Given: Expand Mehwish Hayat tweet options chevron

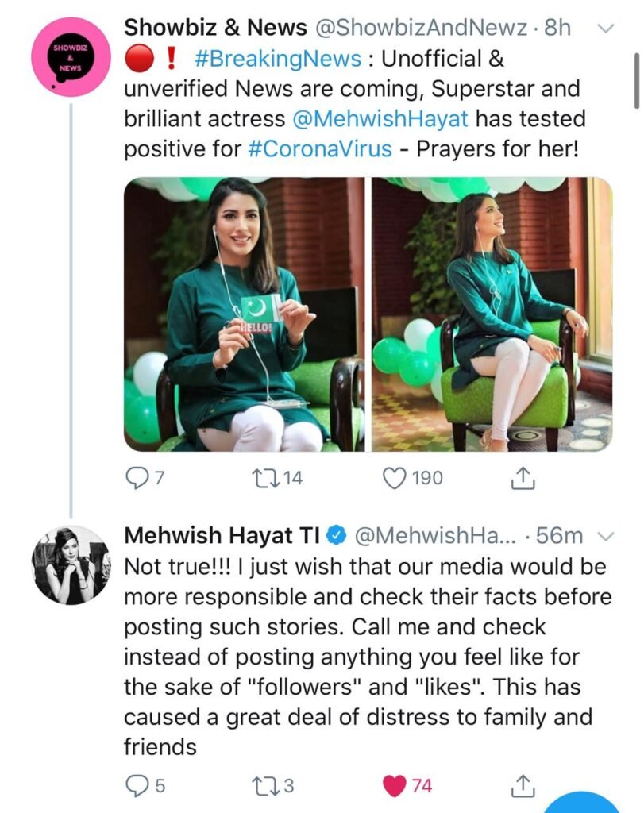Looking at the screenshot, I should pos(605,537).
